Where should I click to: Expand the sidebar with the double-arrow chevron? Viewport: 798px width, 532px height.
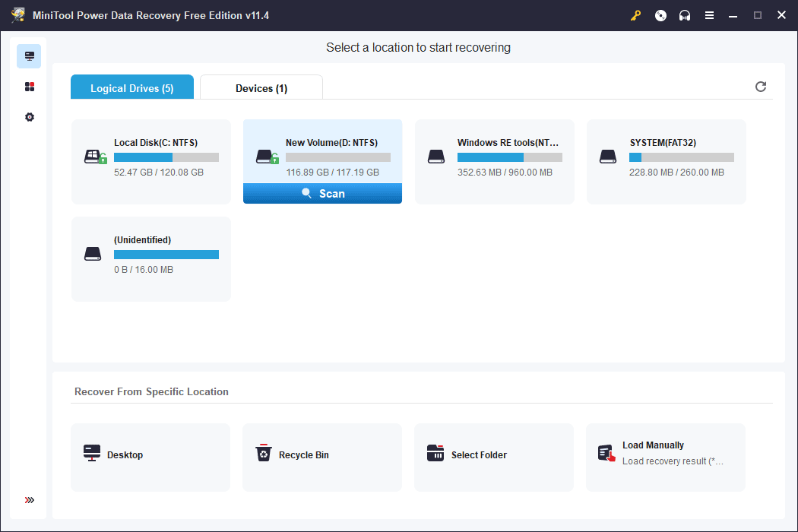coord(29,500)
